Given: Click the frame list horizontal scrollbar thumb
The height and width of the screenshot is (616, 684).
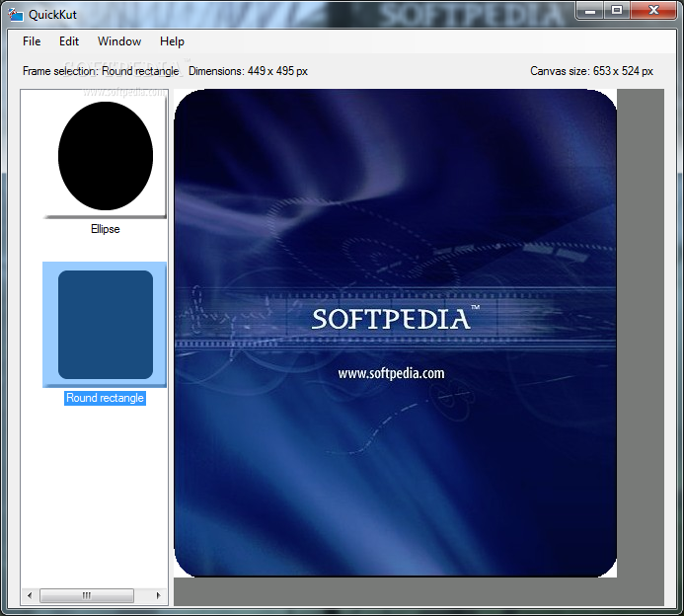Looking at the screenshot, I should coord(87,595).
